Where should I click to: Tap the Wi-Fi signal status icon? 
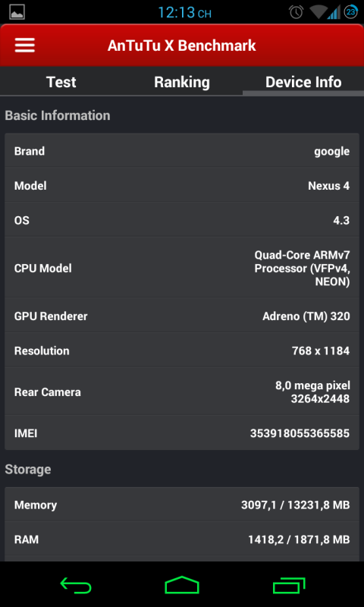coord(318,12)
